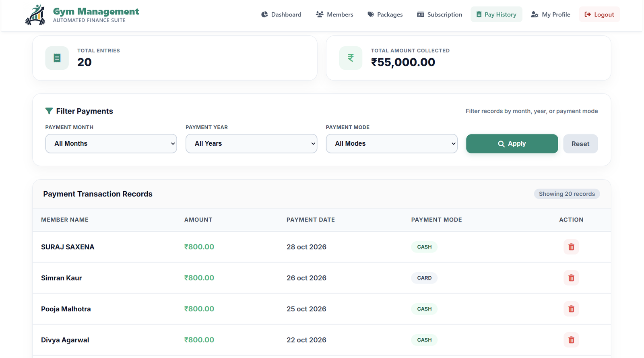This screenshot has height=358, width=644.
Task: Log out using the Logout button
Action: pos(599,14)
